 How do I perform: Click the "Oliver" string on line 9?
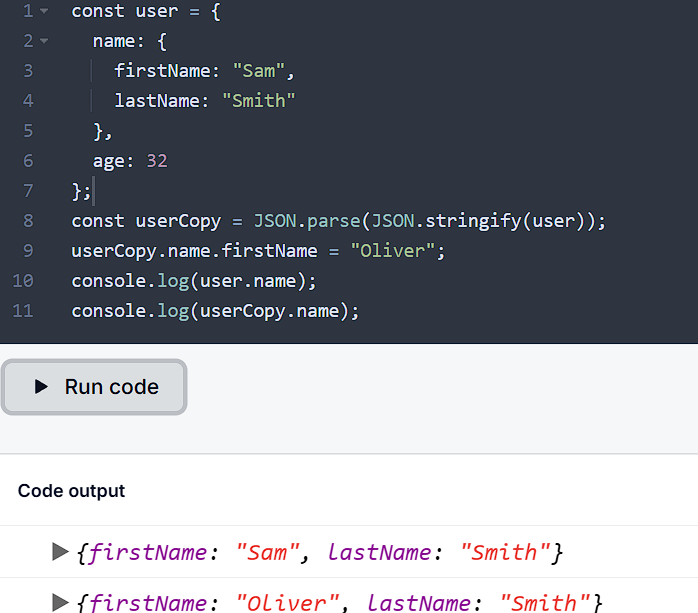pos(392,251)
